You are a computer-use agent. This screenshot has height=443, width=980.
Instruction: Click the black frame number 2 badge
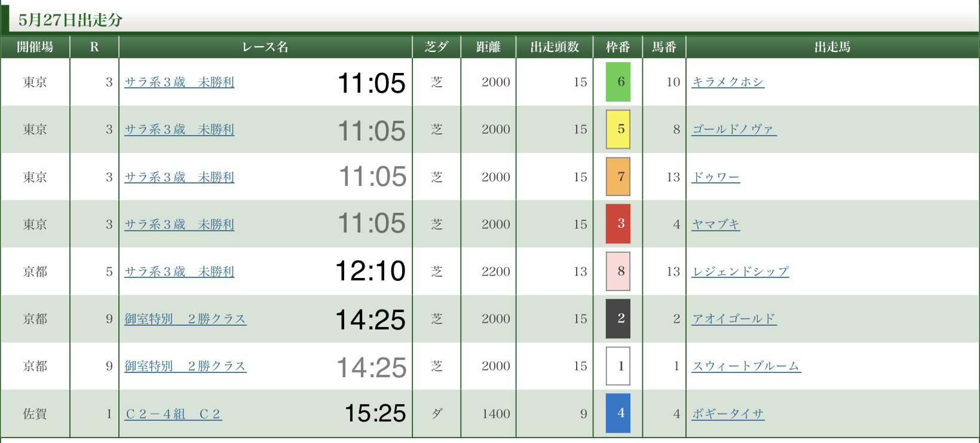pos(618,319)
